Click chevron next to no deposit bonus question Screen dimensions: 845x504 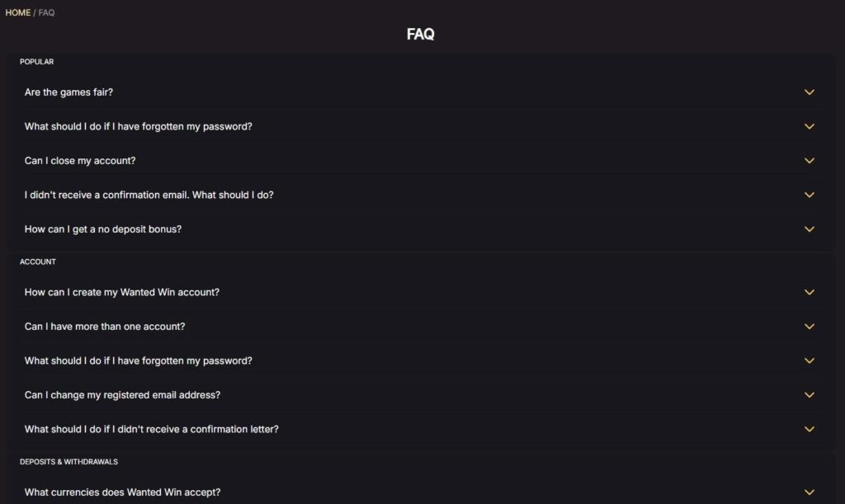coord(809,229)
